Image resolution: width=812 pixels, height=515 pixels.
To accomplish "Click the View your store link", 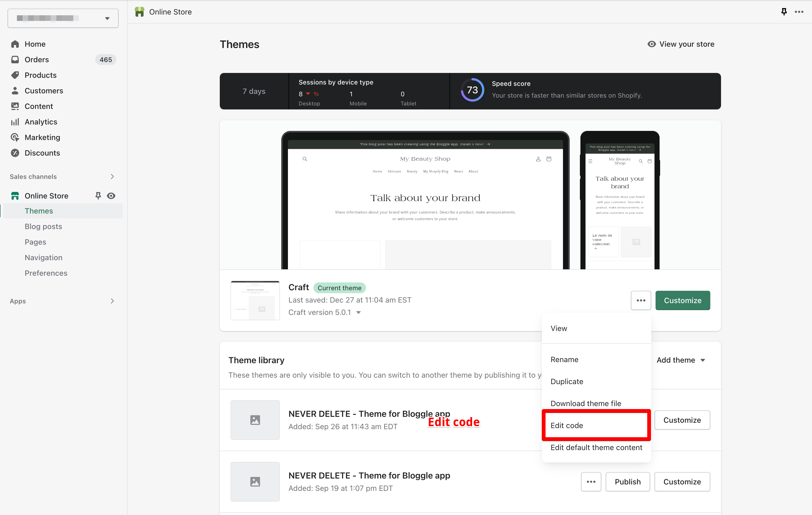I will tap(681, 44).
